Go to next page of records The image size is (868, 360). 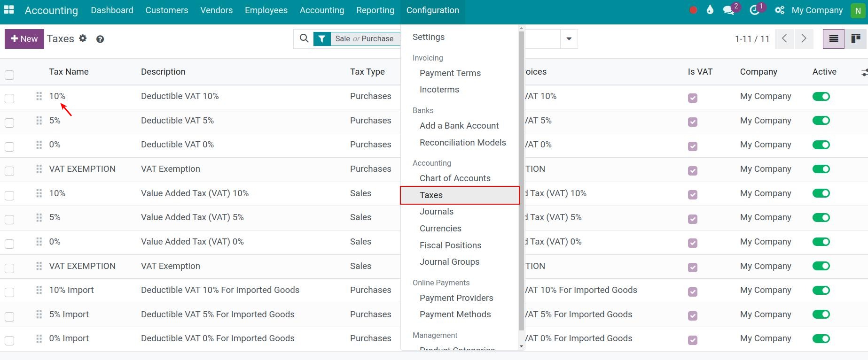coord(804,38)
